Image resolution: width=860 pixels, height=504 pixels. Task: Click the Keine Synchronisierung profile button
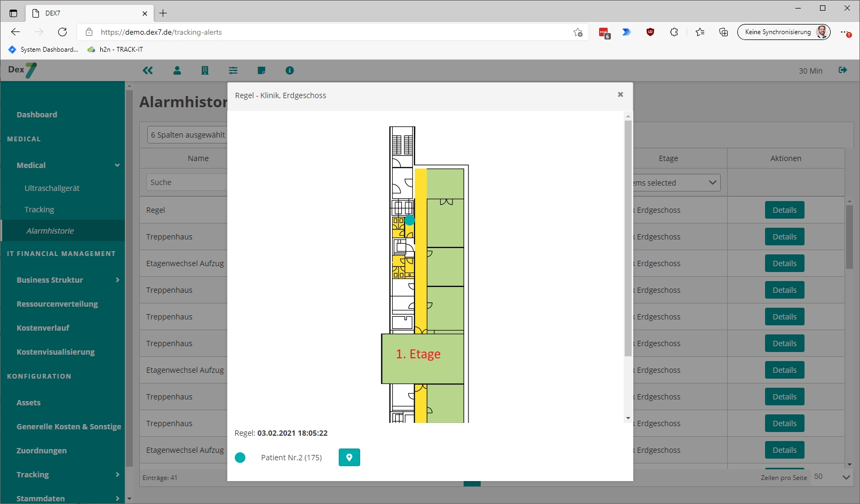click(x=784, y=32)
